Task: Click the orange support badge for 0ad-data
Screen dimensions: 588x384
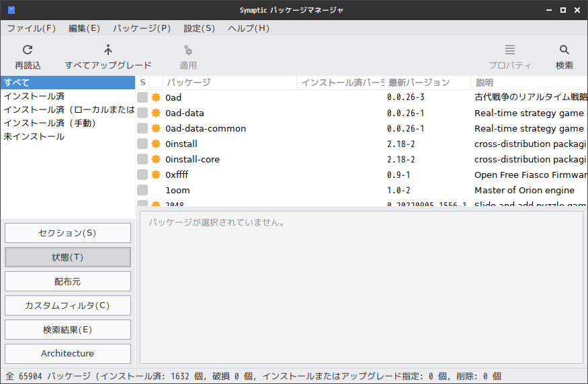Action: coord(156,113)
